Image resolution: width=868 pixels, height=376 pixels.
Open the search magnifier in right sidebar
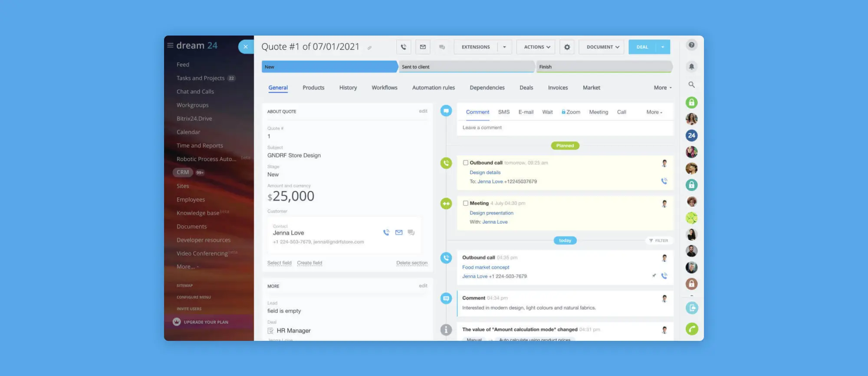click(x=691, y=85)
